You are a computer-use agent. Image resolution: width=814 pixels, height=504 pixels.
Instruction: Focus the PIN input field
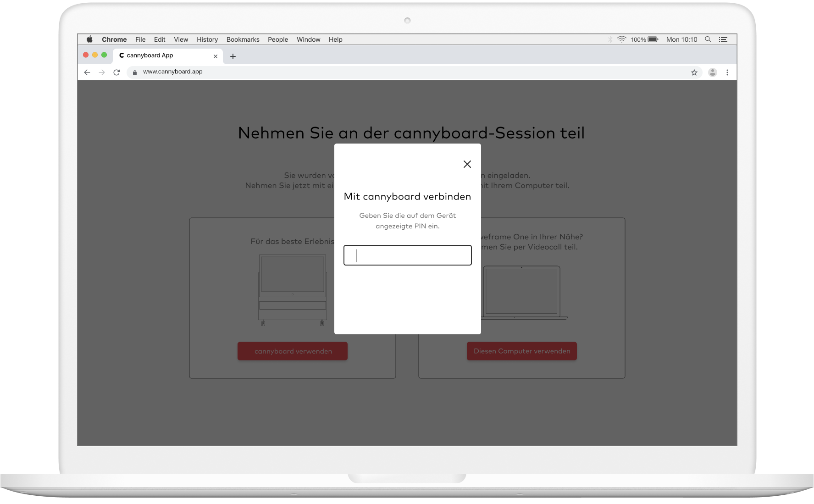point(407,255)
